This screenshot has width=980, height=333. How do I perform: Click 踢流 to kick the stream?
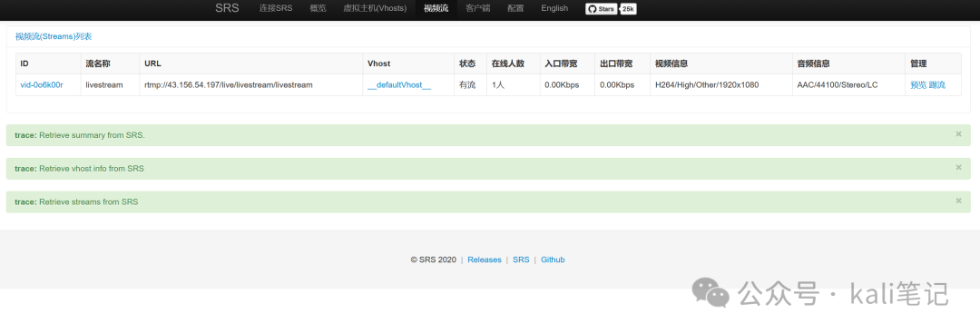(x=936, y=85)
